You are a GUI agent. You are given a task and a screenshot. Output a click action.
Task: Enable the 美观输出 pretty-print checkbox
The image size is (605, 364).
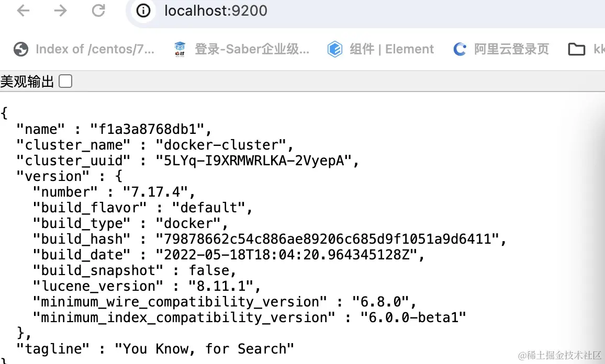[65, 81]
